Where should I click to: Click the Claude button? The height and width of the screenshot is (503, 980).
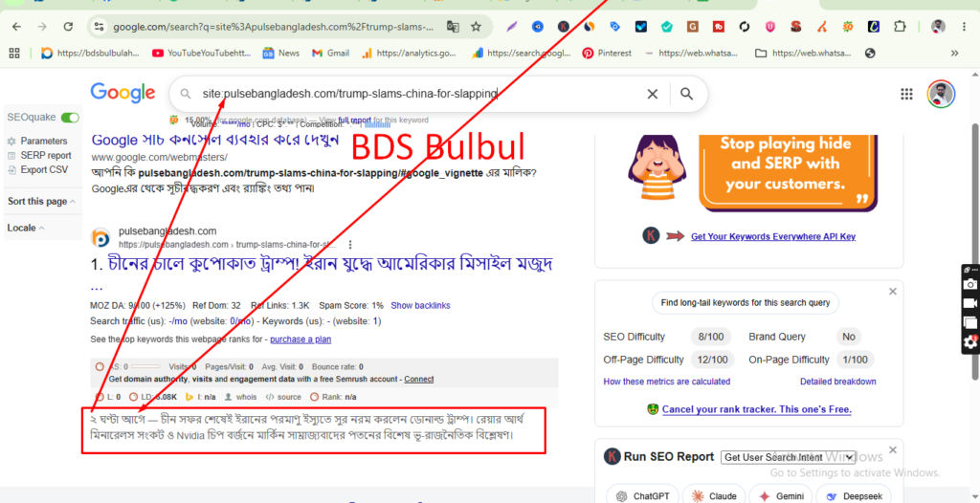[x=714, y=496]
